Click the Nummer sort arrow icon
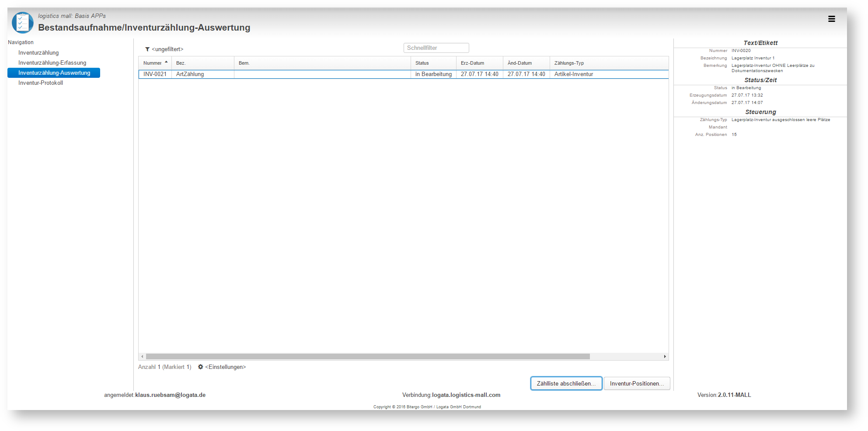The height and width of the screenshot is (431, 868). coord(166,62)
